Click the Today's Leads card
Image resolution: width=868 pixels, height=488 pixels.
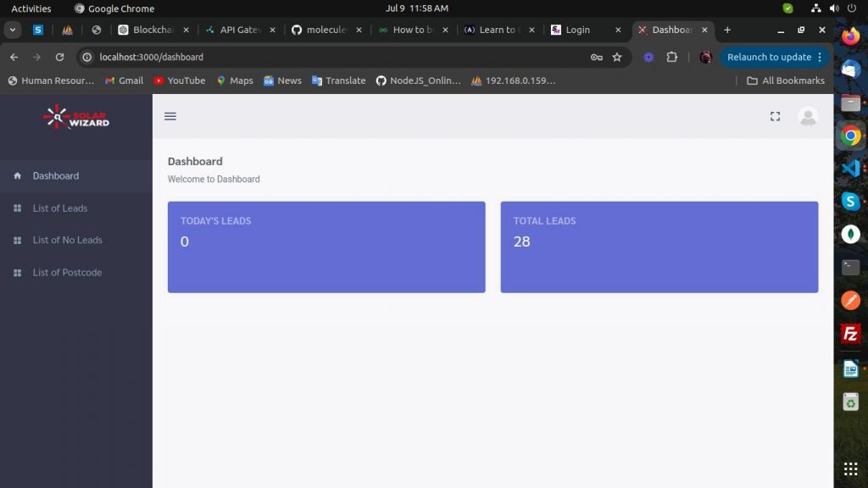326,247
